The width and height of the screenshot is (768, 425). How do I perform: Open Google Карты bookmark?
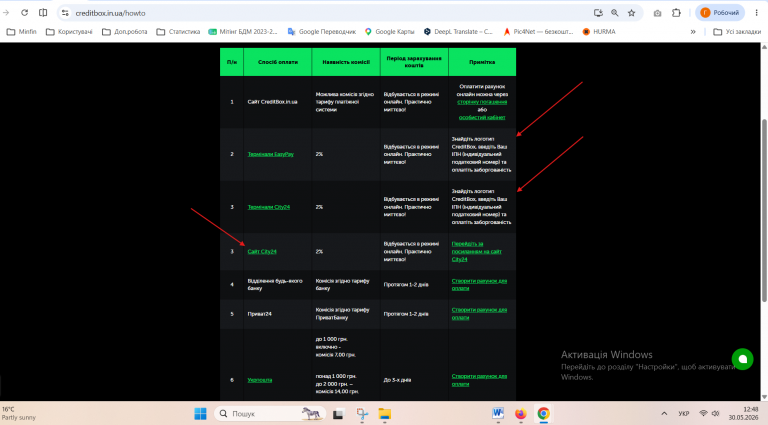389,32
